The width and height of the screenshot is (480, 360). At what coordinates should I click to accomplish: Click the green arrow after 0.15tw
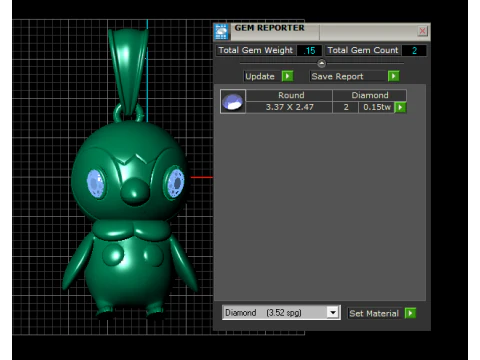tap(400, 107)
